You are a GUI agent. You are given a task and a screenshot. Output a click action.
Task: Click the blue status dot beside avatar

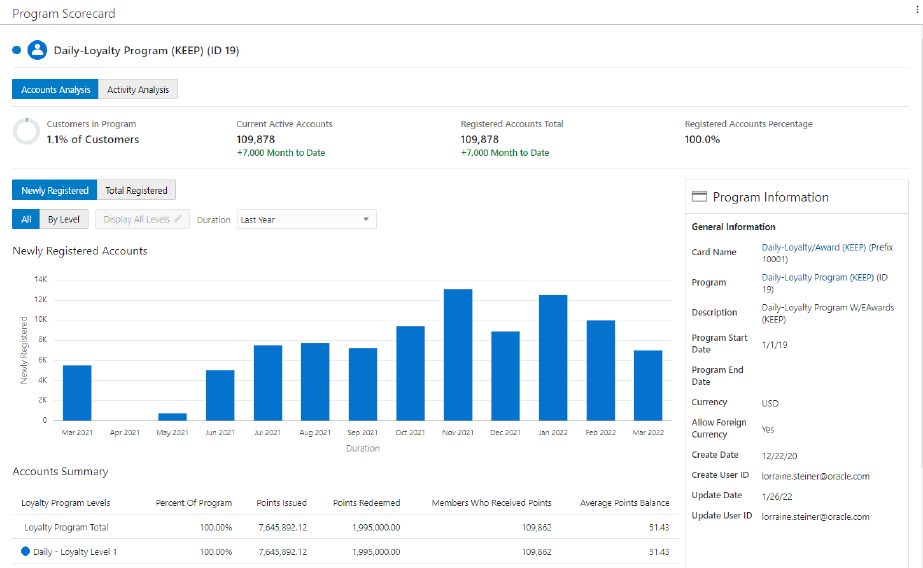pyautogui.click(x=16, y=50)
